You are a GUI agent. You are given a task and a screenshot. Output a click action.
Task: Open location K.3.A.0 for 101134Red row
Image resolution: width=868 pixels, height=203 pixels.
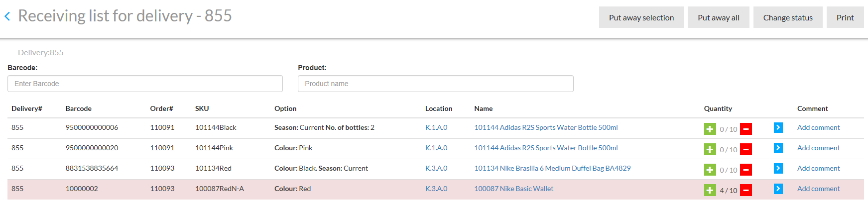[x=436, y=168]
